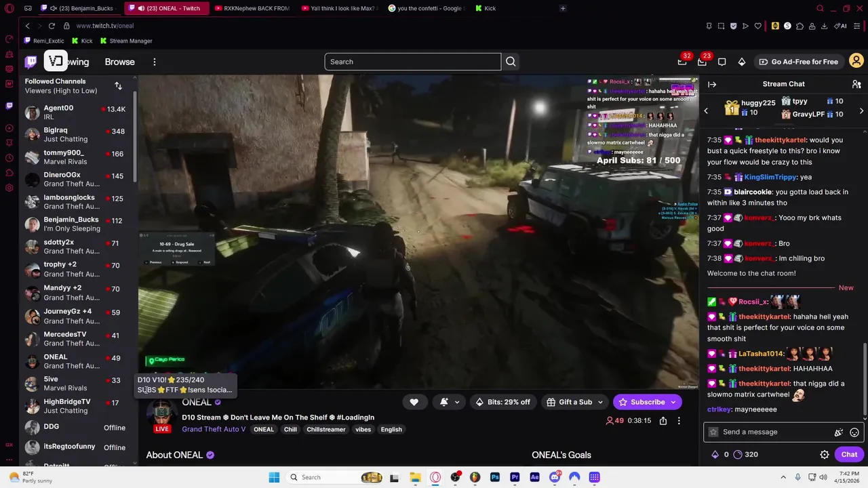The image size is (868, 488).
Task: Open new browser tab plus
Action: [x=563, y=8]
